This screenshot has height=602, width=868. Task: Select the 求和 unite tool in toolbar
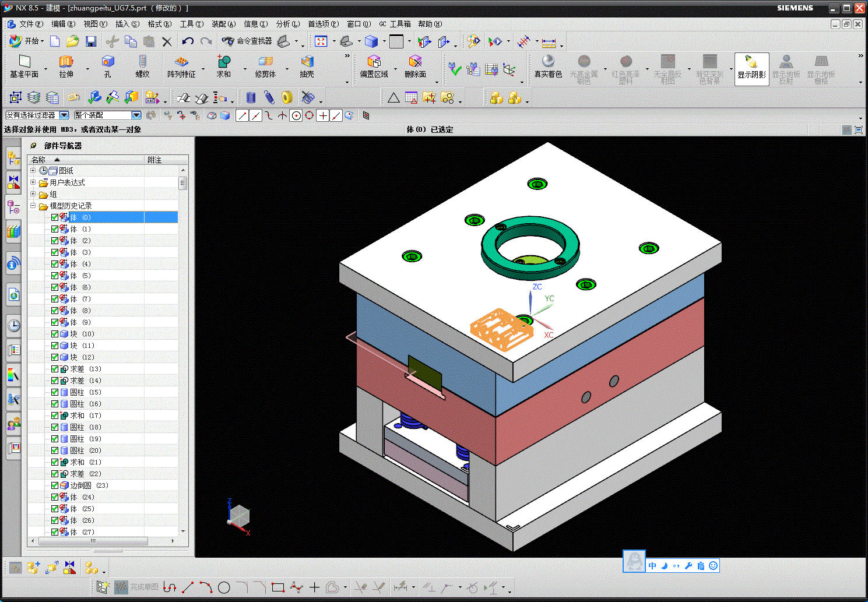coord(224,66)
